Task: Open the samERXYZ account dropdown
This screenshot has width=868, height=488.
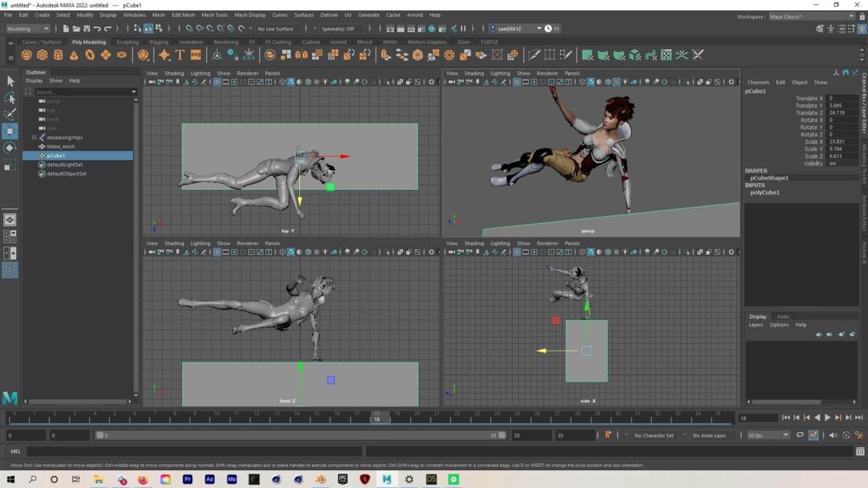Action: [x=516, y=29]
